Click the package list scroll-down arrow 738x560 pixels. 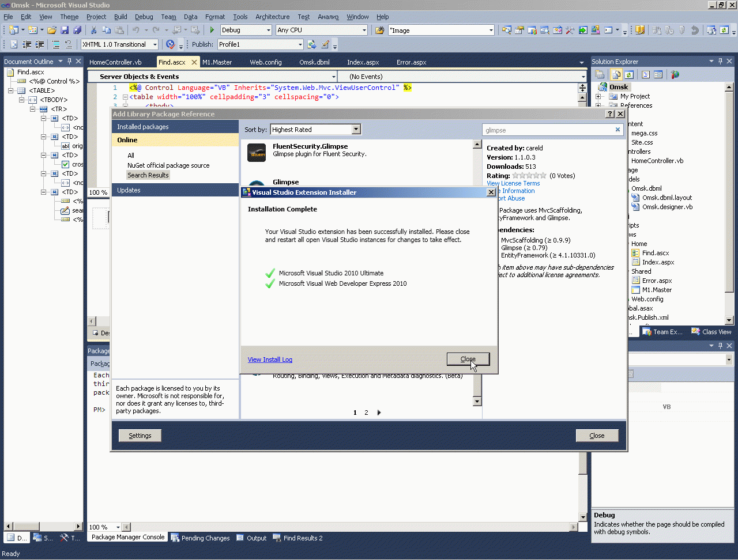[x=477, y=402]
